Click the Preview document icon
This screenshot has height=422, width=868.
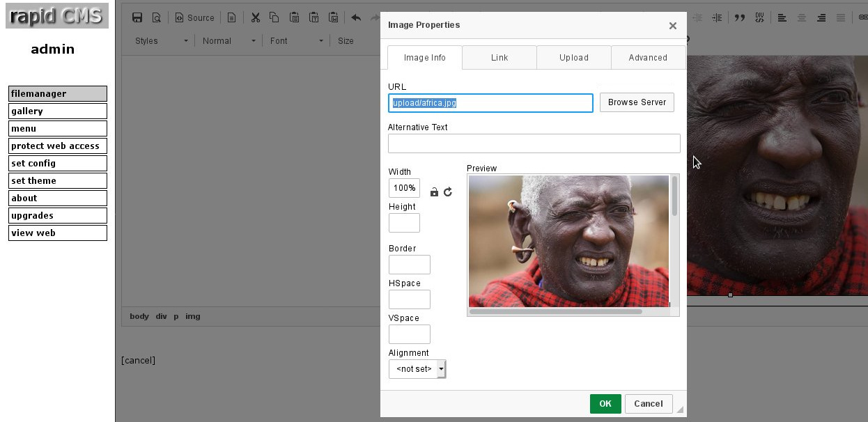pos(157,18)
